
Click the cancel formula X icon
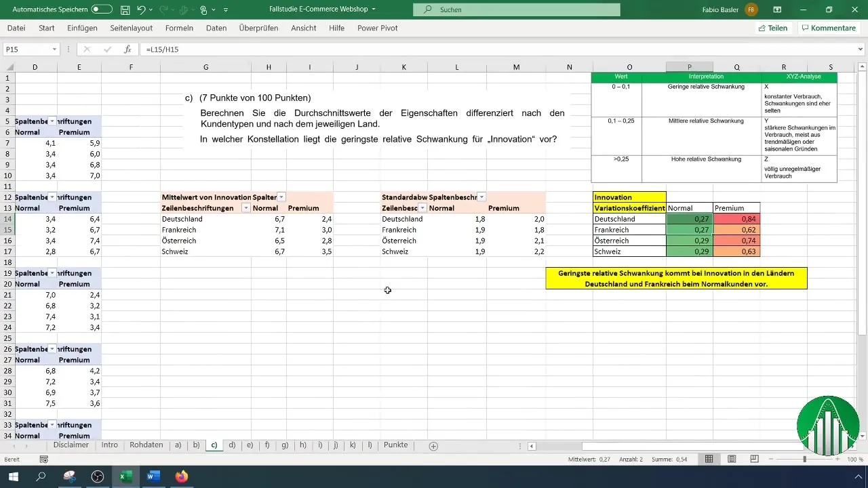(87, 49)
